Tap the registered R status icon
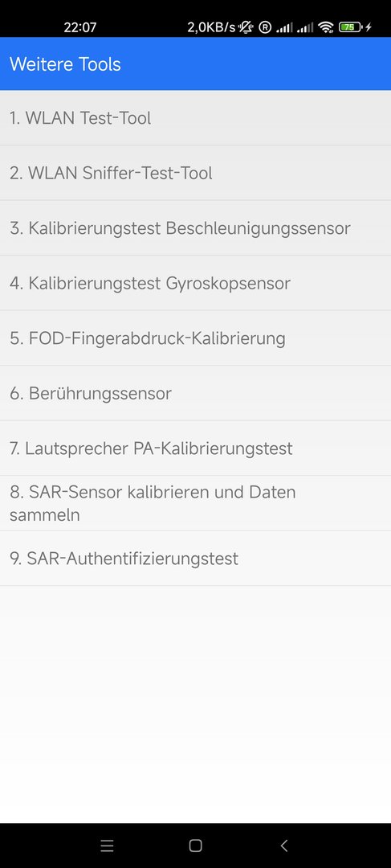 pyautogui.click(x=265, y=27)
